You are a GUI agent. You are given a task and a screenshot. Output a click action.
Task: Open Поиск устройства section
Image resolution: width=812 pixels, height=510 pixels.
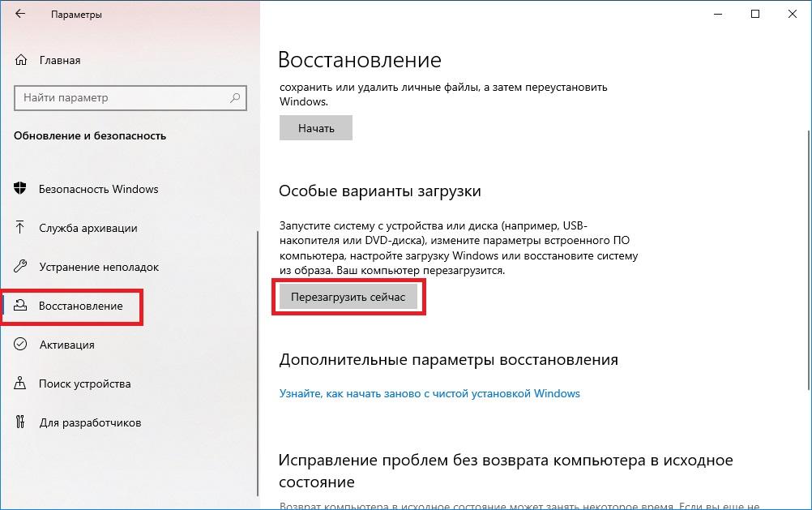[x=85, y=384]
